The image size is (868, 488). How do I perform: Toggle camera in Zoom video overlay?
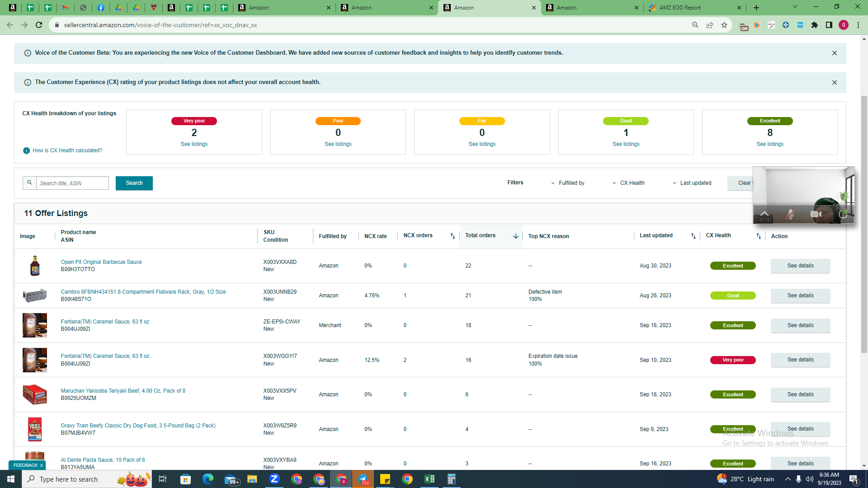coord(816,215)
